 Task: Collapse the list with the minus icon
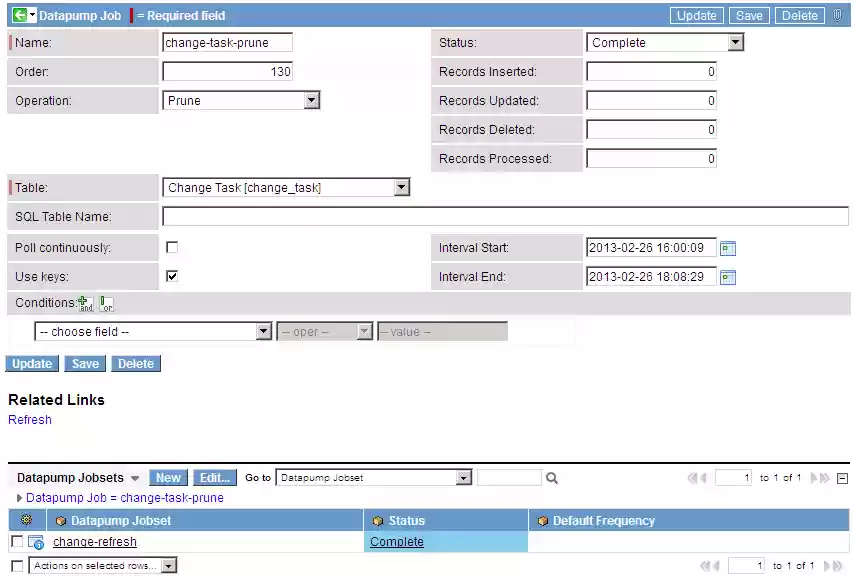point(843,477)
